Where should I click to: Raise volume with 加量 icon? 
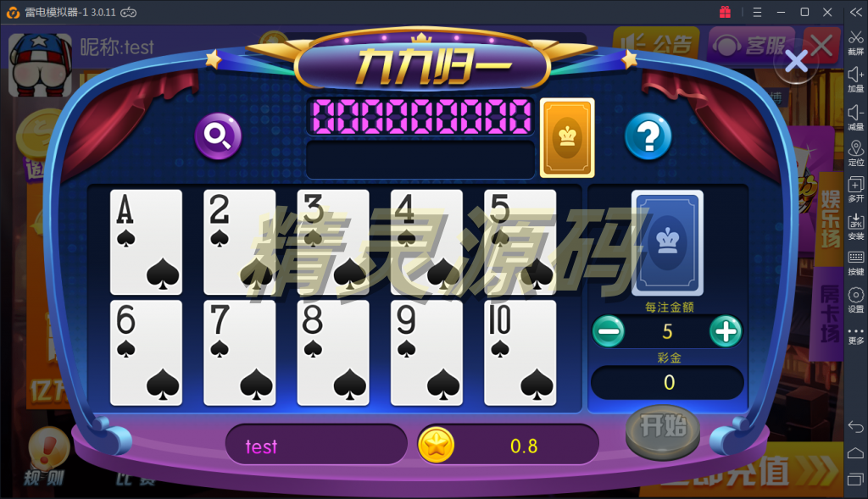click(x=855, y=80)
